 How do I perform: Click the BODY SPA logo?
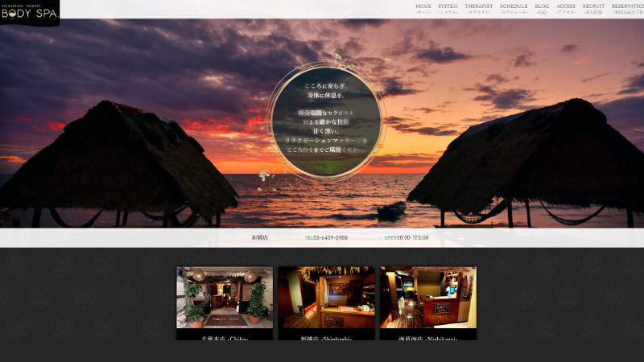(30, 13)
